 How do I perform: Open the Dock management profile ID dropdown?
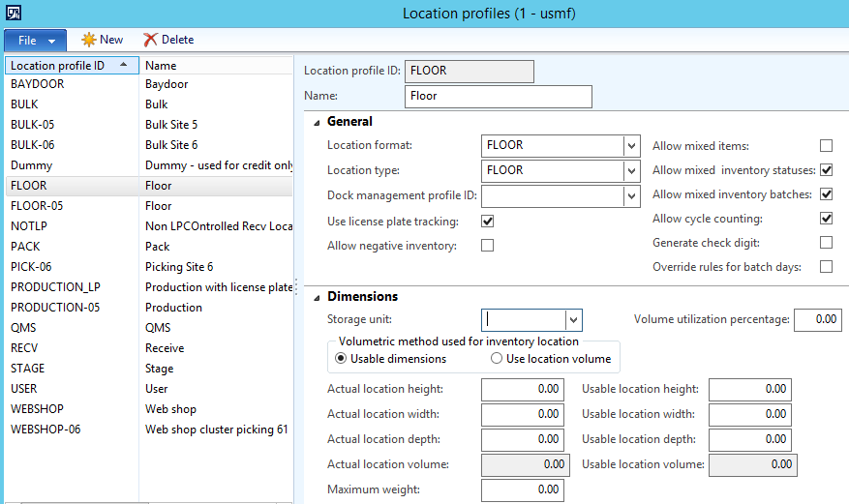[x=631, y=196]
